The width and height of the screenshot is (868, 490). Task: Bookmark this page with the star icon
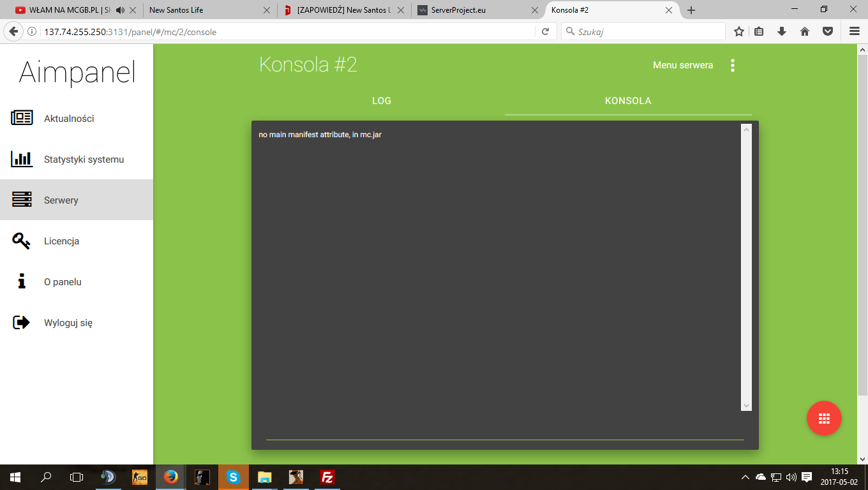[x=738, y=32]
